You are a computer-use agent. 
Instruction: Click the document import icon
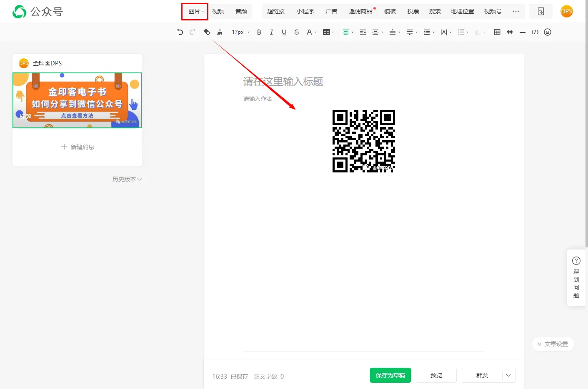tap(541, 11)
